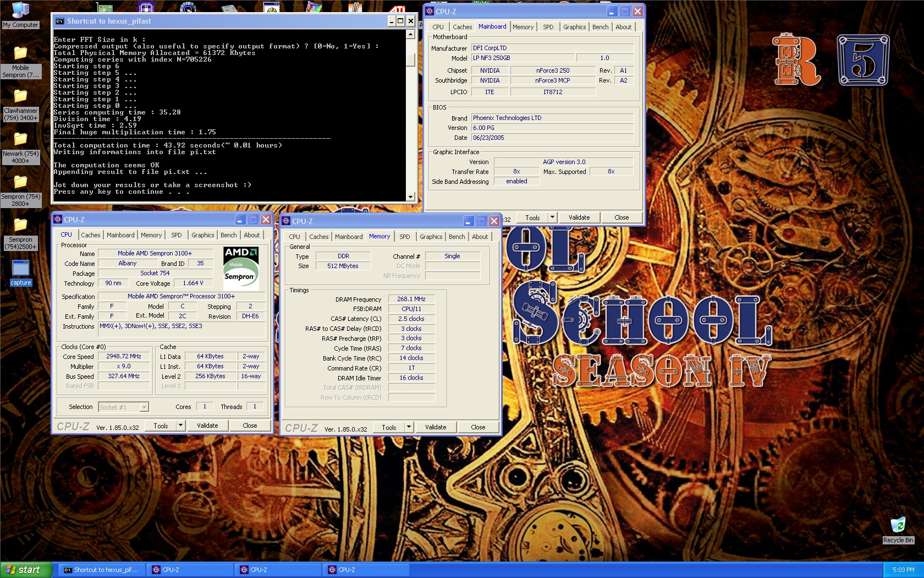Viewport: 924px width, 578px height.
Task: Open the My Computer desktop icon
Action: click(20, 15)
